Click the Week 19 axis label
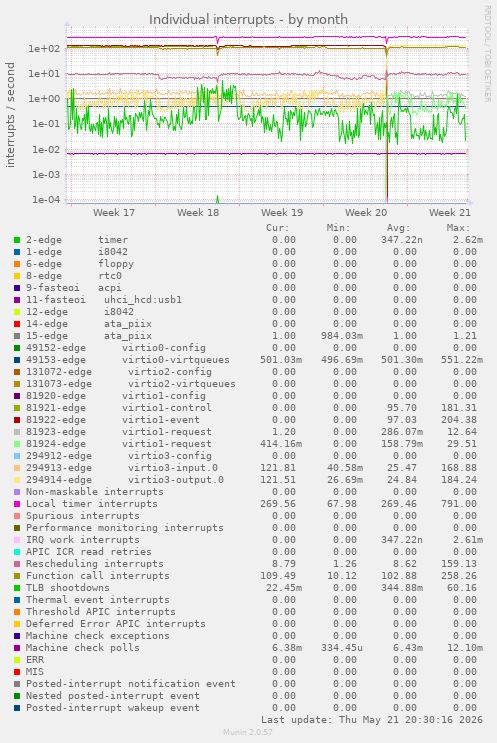497x743 pixels. tap(282, 213)
